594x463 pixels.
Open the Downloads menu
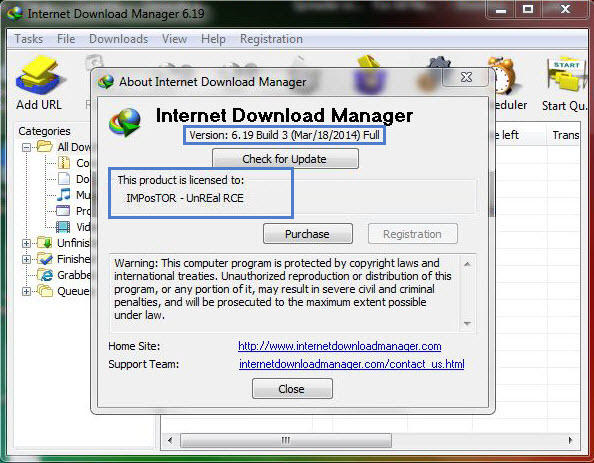pyautogui.click(x=118, y=39)
